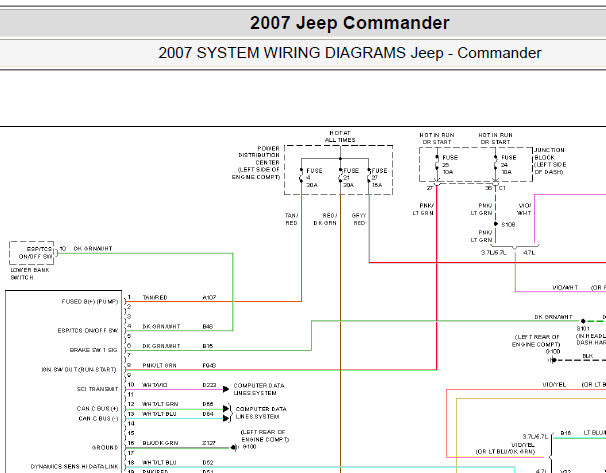Click circuit code "B15" on pin 6
The image size is (606, 473).
tap(208, 346)
